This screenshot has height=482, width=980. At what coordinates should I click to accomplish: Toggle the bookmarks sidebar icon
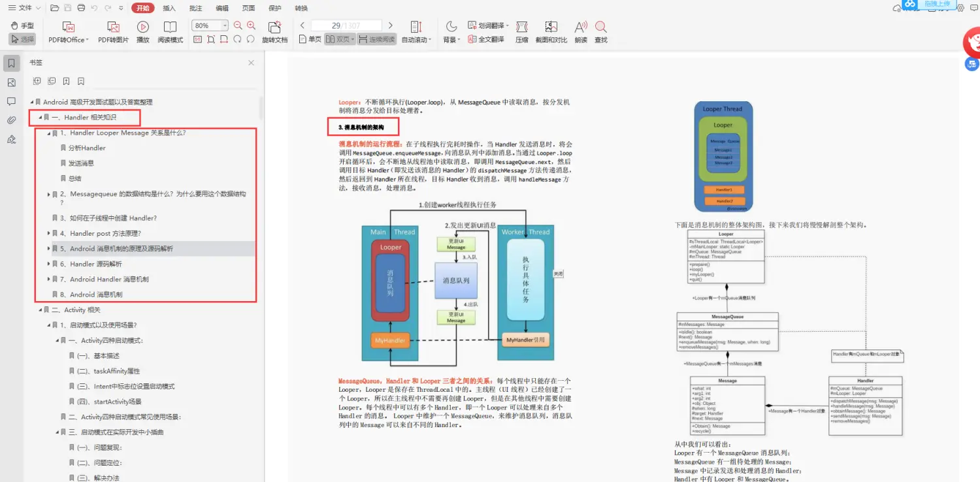(x=11, y=63)
